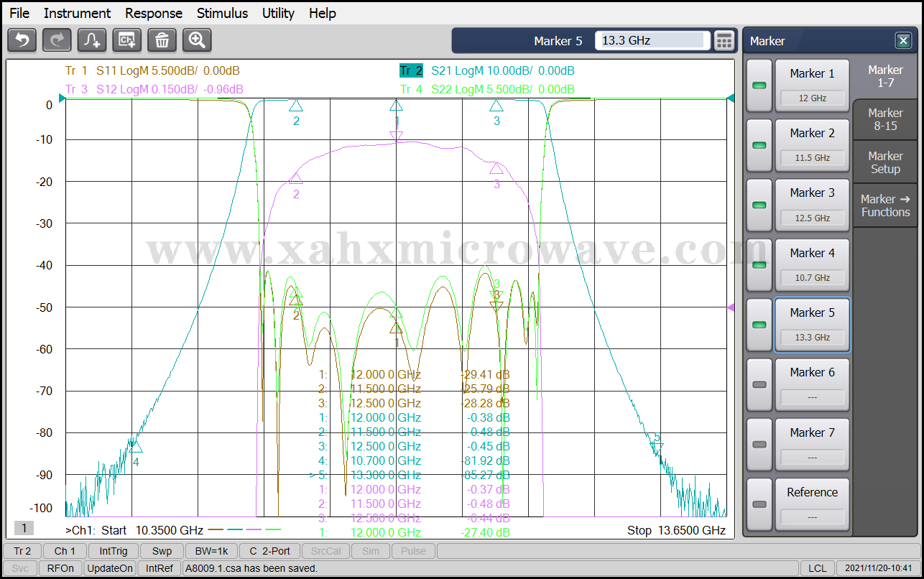Screen dimensions: 924x579
Task: Select Marker 3 button at 12.5 GHz
Action: (812, 205)
